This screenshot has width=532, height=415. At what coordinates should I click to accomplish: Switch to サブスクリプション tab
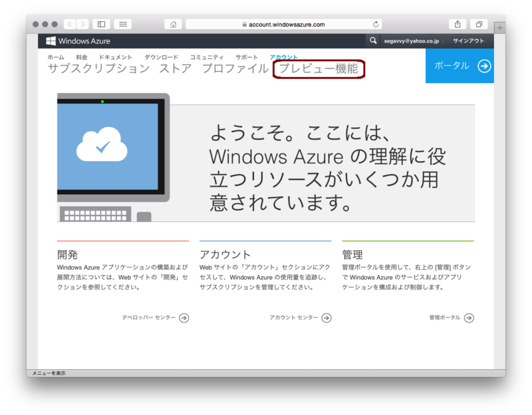[x=98, y=69]
